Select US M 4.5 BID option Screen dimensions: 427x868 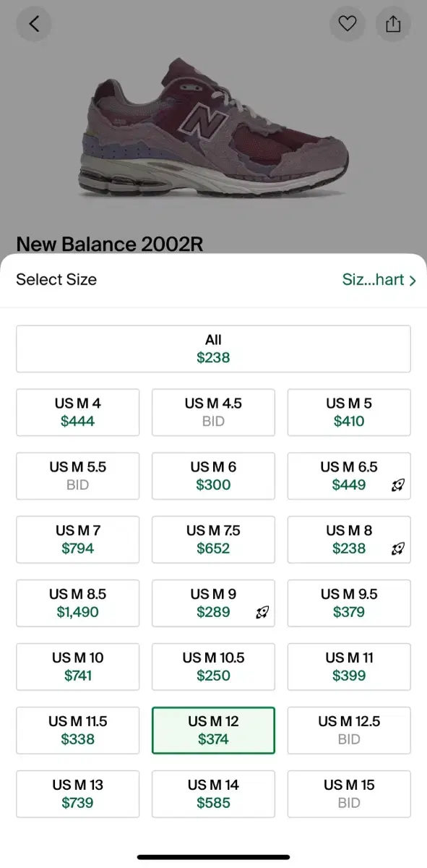click(x=213, y=412)
